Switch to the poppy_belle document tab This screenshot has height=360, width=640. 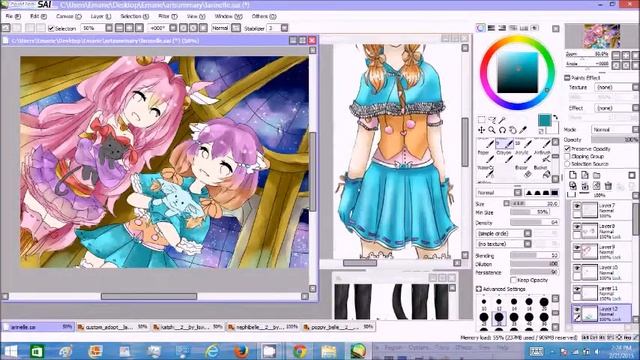(338, 327)
